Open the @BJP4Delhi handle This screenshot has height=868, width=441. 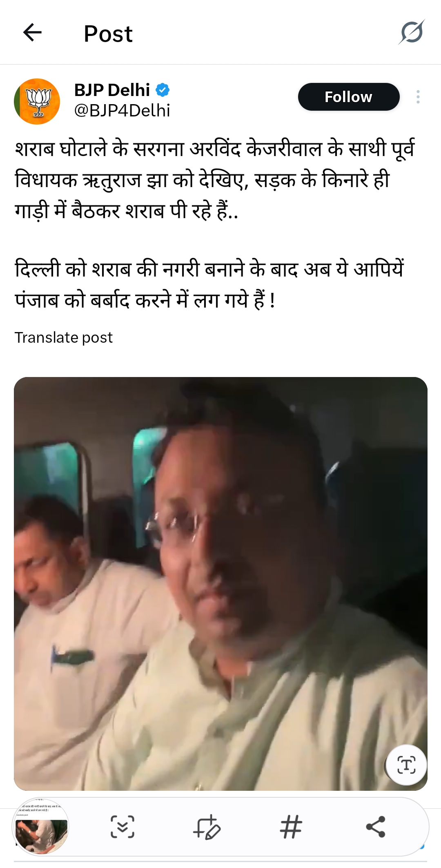122,110
